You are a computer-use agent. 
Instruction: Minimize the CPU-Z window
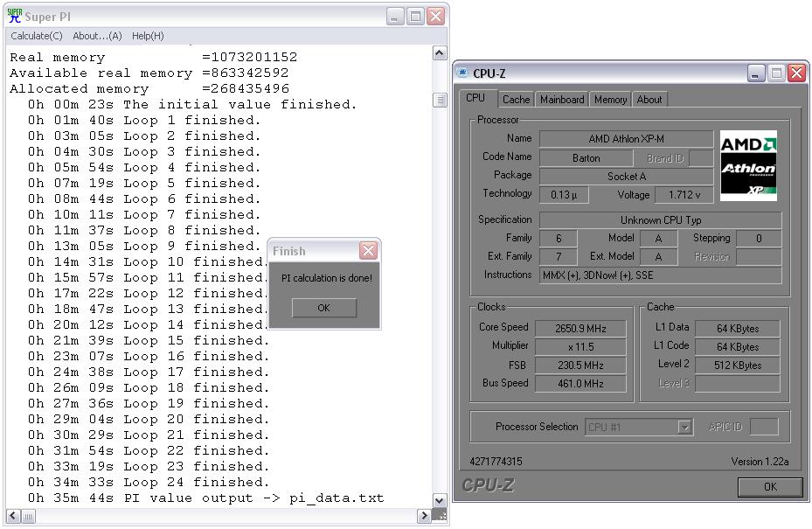pyautogui.click(x=756, y=73)
